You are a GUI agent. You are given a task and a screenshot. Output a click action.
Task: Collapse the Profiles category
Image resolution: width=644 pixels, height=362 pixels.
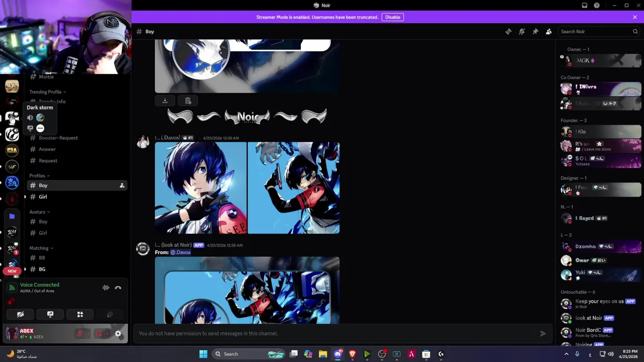click(39, 176)
